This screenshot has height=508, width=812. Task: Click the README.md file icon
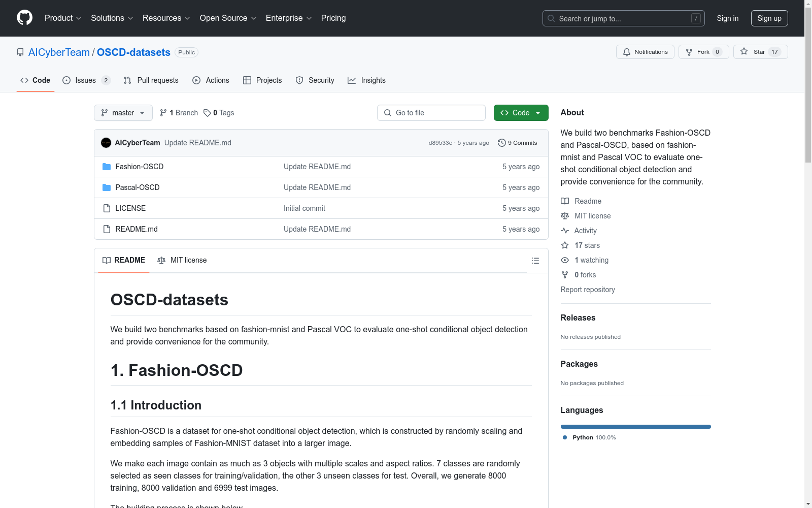107,229
